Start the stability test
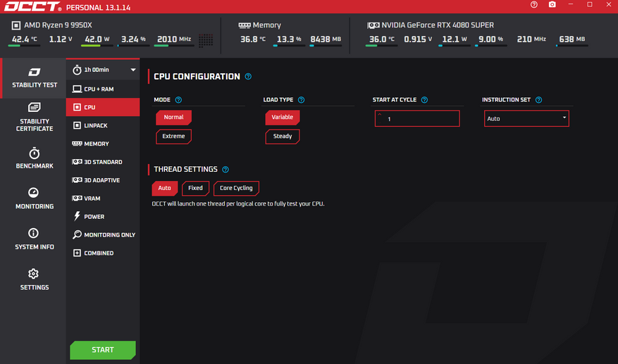 [x=103, y=350]
